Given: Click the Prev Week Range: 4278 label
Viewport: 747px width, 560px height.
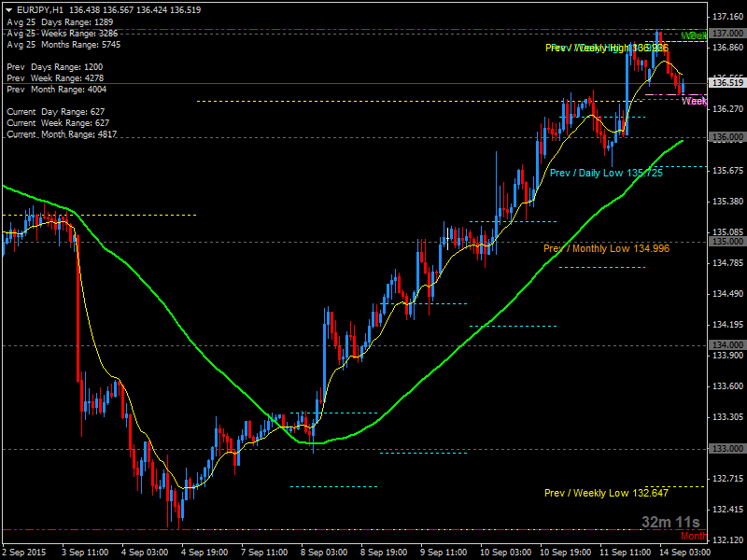Looking at the screenshot, I should tap(56, 78).
